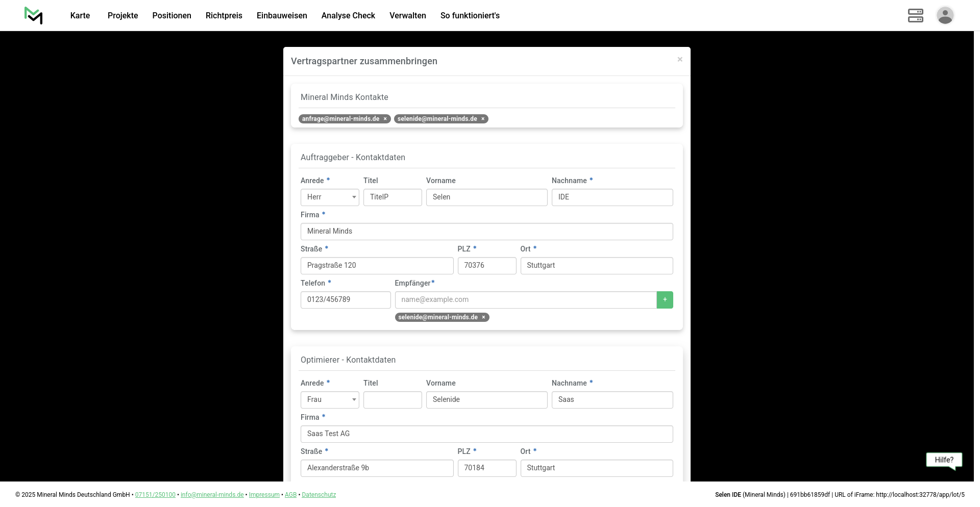Click the Mineral Minds logo
The height and width of the screenshot is (507, 980).
[x=34, y=15]
